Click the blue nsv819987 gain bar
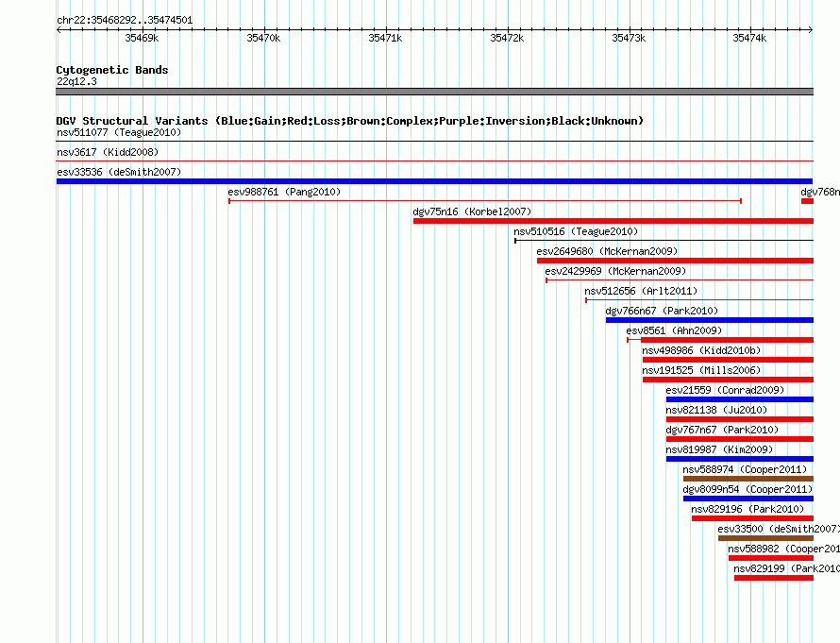This screenshot has width=840, height=643. click(740, 459)
